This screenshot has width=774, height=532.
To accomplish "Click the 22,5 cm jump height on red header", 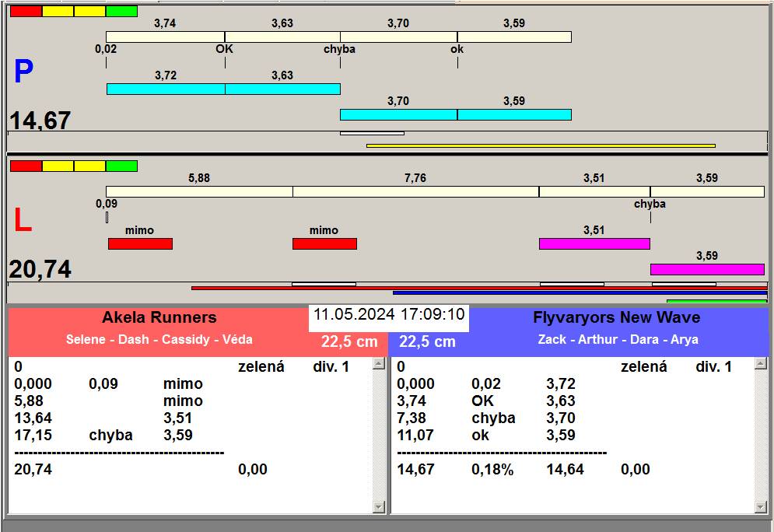I will [349, 341].
